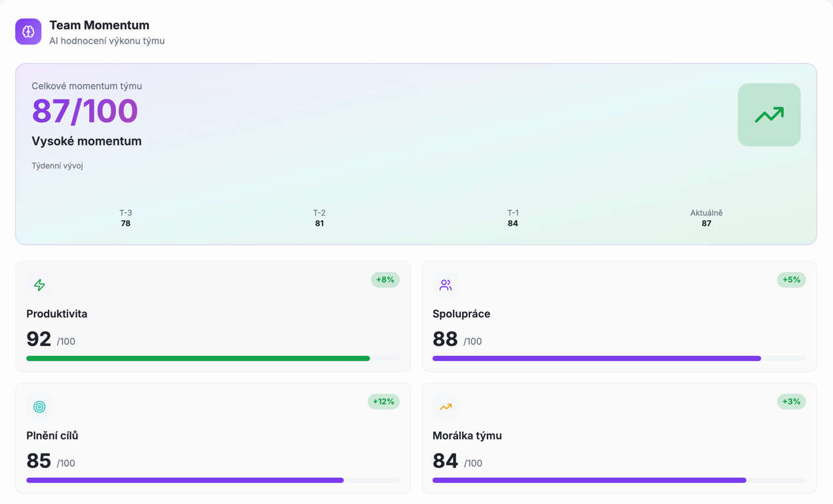
Task: Click the green Produktivita progress bar
Action: (x=198, y=359)
